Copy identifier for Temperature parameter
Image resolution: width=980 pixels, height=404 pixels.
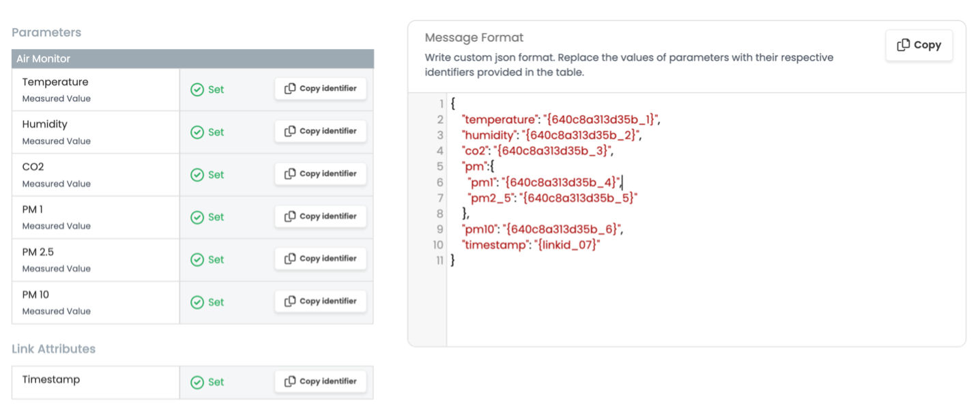pos(320,89)
